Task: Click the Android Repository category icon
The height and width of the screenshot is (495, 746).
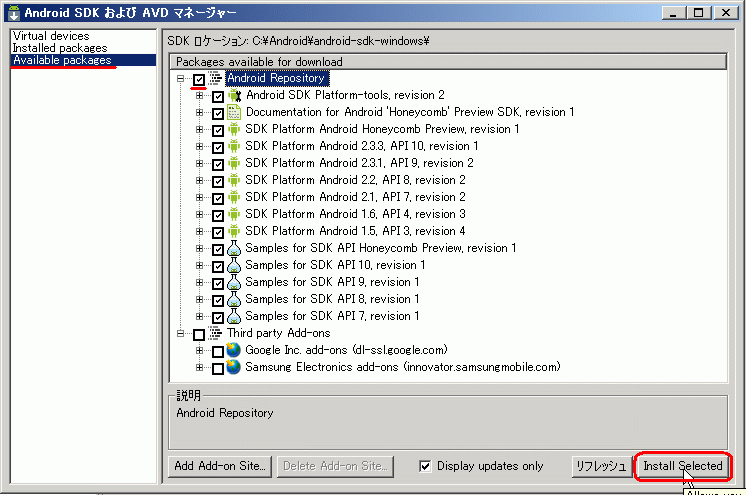Action: [216, 78]
